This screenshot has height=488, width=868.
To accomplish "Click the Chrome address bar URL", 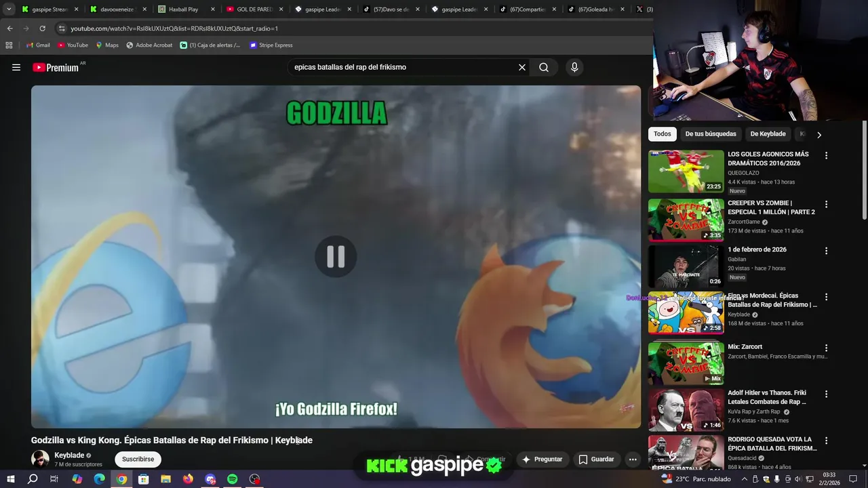I will (x=174, y=28).
